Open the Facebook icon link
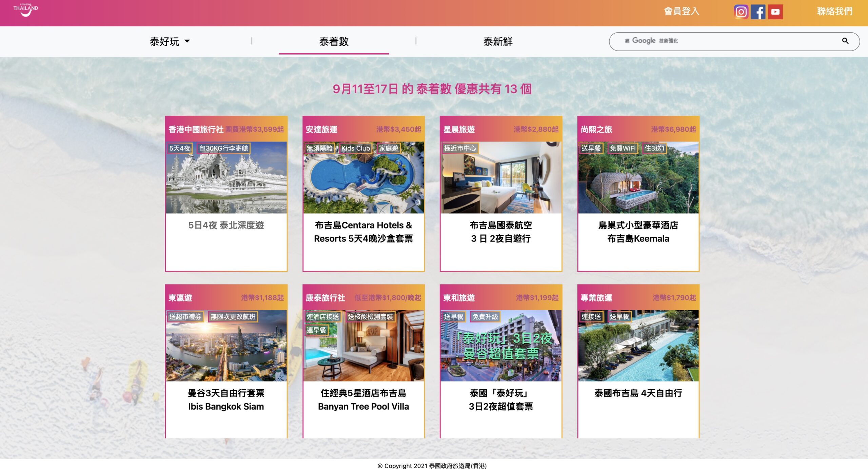This screenshot has width=868, height=470. click(758, 12)
